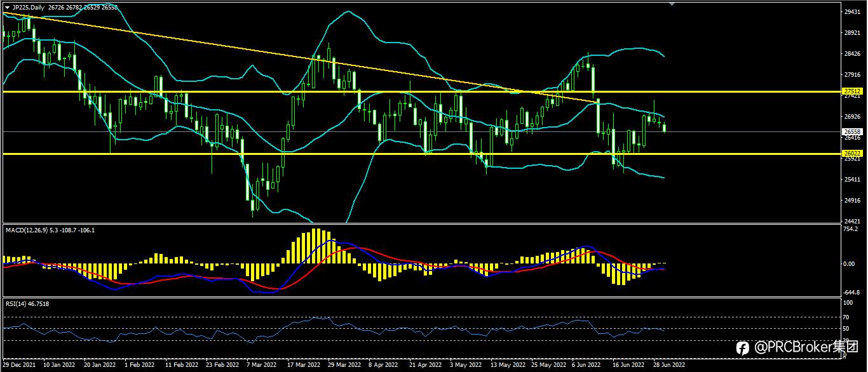This screenshot has width=868, height=372.
Task: Select the 27512 horizontal line price tag
Action: point(851,91)
